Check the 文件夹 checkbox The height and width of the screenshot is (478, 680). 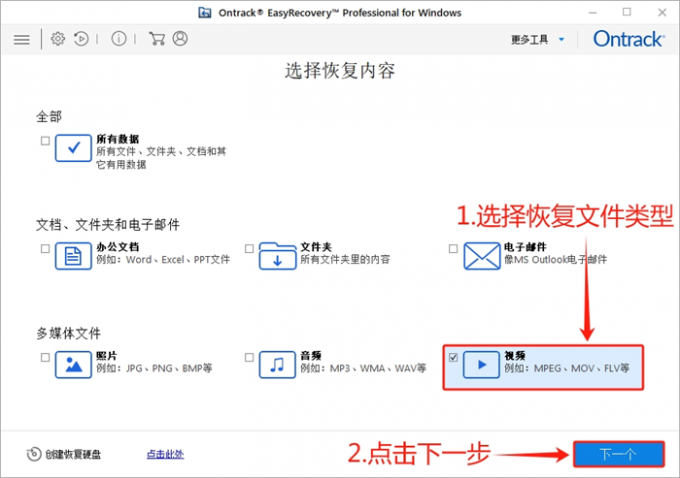pyautogui.click(x=249, y=249)
